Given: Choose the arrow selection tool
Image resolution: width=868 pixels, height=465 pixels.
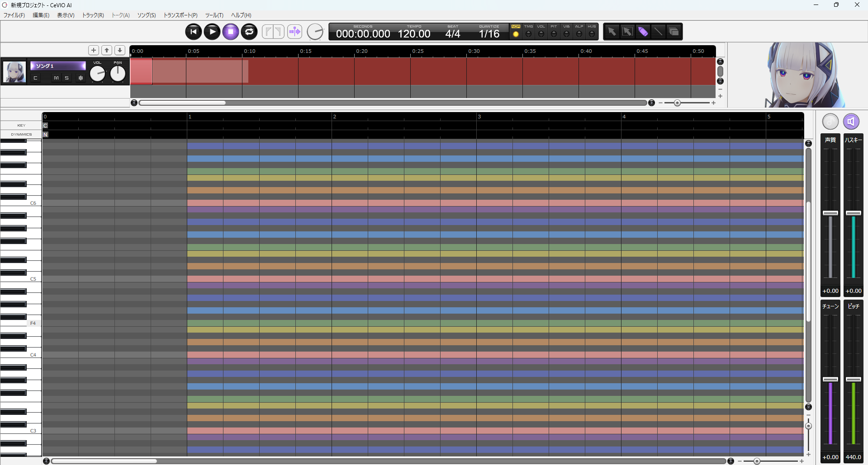Looking at the screenshot, I should point(612,32).
